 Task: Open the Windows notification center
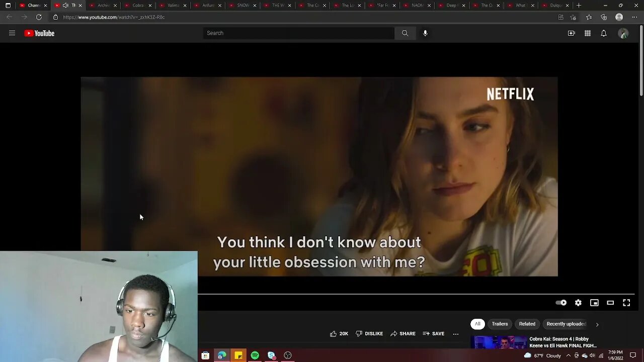click(x=633, y=355)
